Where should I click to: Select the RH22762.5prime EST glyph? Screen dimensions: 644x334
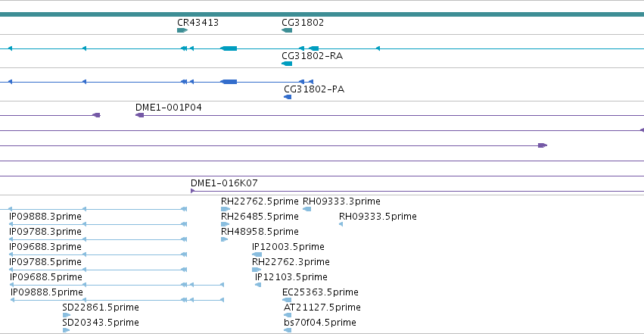[x=226, y=209]
